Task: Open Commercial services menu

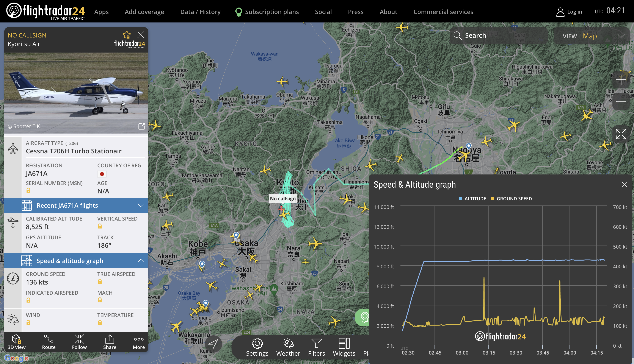Action: 443,12
